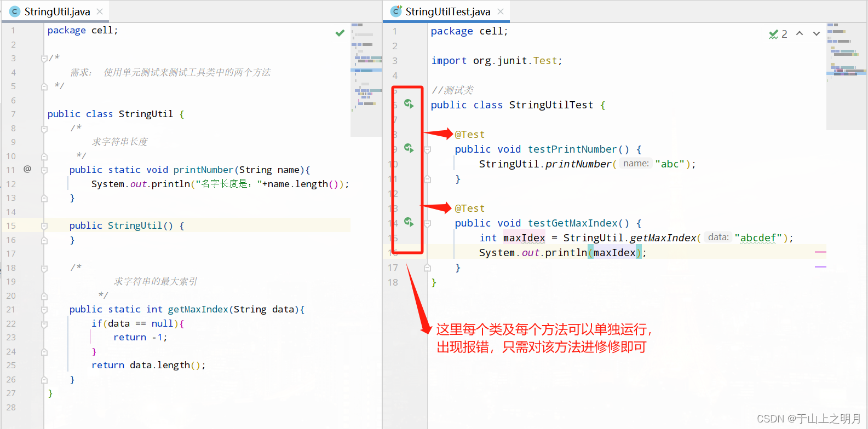Run the testPrintNumber test from gutter
Viewport: 868px width, 429px height.
pyautogui.click(x=409, y=148)
